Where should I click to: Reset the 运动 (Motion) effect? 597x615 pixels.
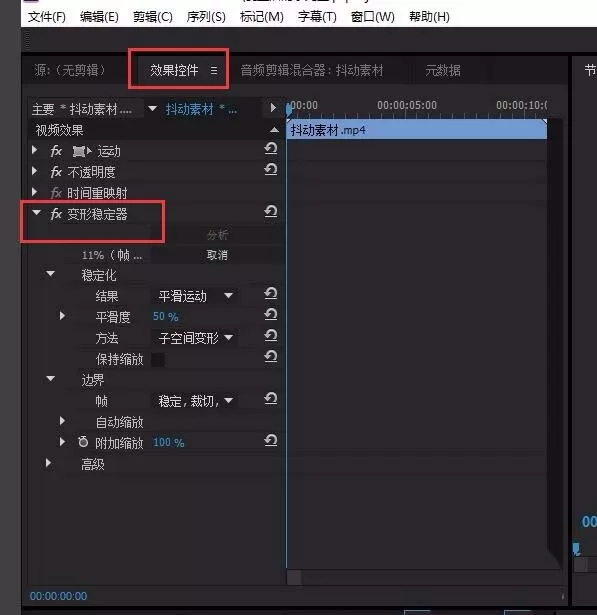[x=271, y=149]
